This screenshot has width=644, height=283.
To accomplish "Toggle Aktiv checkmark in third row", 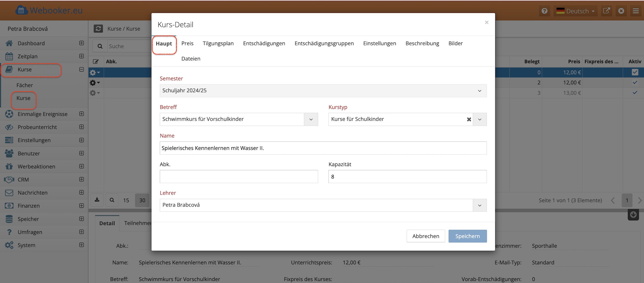I will click(x=635, y=93).
